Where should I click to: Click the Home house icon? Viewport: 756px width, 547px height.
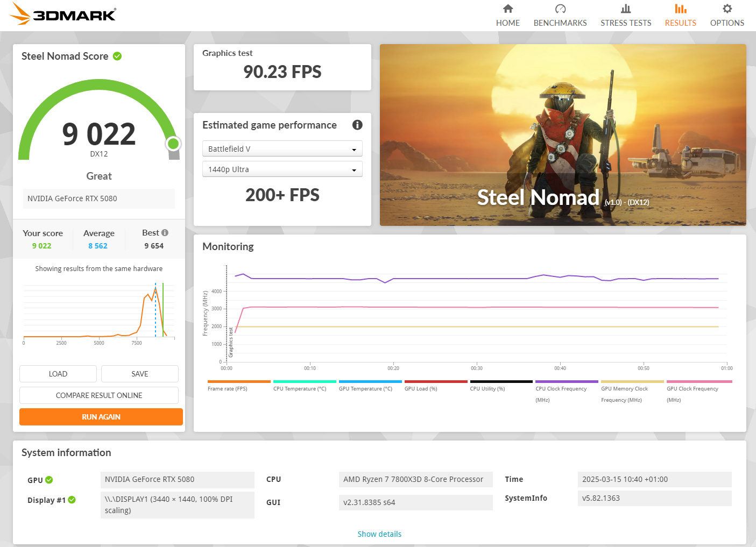(x=508, y=9)
